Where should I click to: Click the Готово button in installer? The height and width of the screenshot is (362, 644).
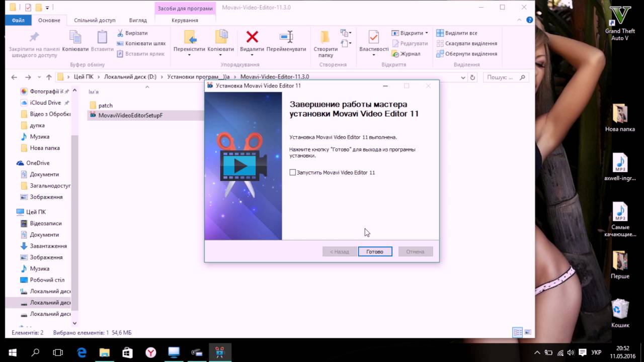pyautogui.click(x=375, y=251)
